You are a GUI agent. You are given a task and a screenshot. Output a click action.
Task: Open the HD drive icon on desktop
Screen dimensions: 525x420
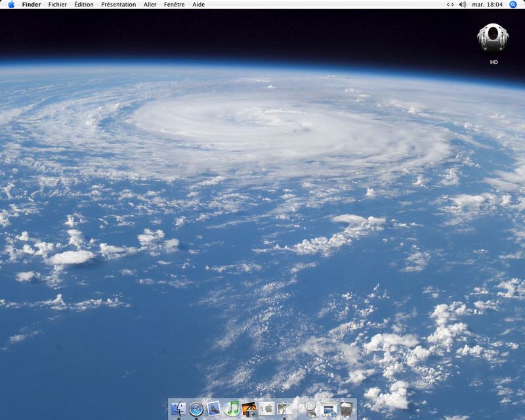(493, 37)
